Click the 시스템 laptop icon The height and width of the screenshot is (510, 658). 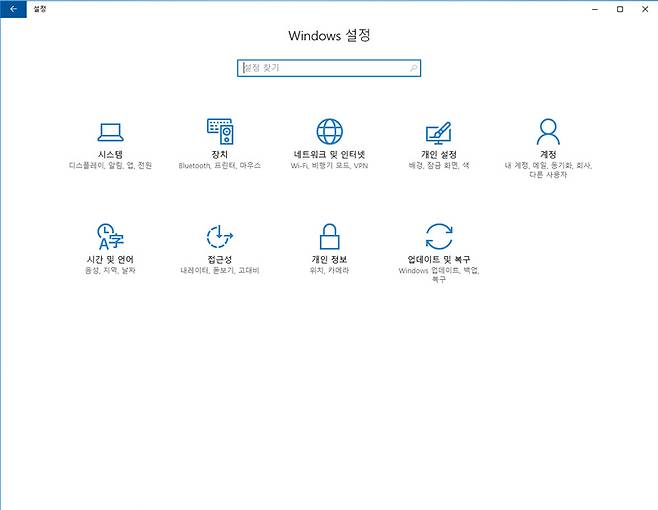click(x=110, y=132)
